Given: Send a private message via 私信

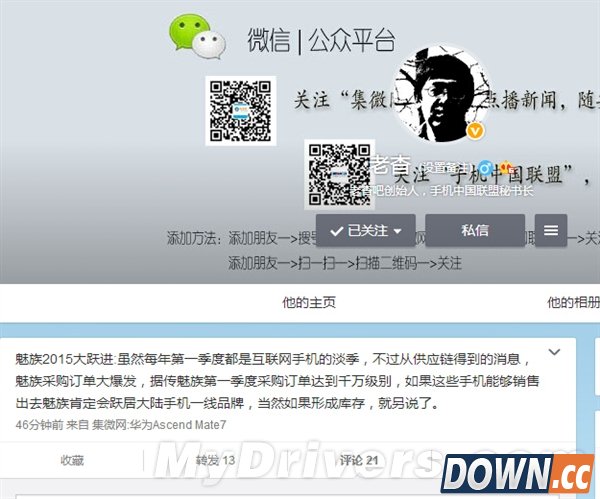Looking at the screenshot, I should click(x=475, y=230).
